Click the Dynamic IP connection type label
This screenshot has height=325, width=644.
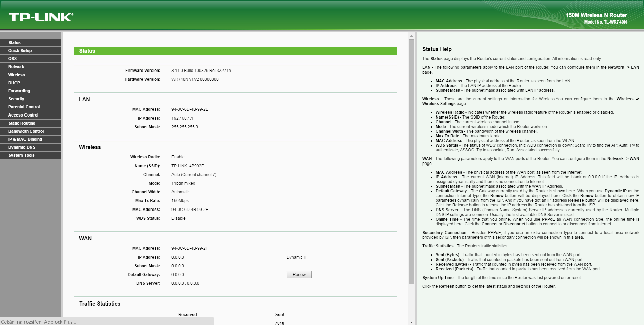coord(297,257)
